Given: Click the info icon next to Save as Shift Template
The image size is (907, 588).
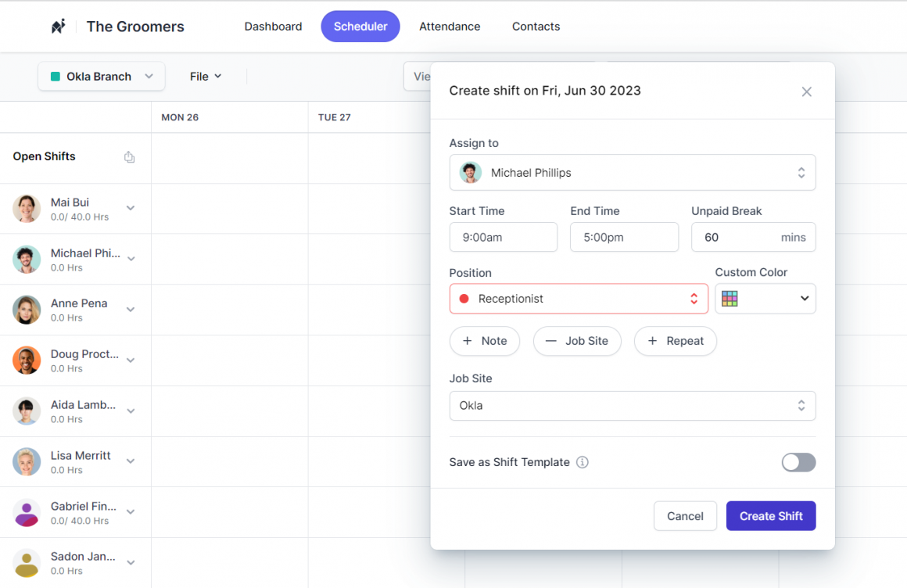Looking at the screenshot, I should click(582, 462).
